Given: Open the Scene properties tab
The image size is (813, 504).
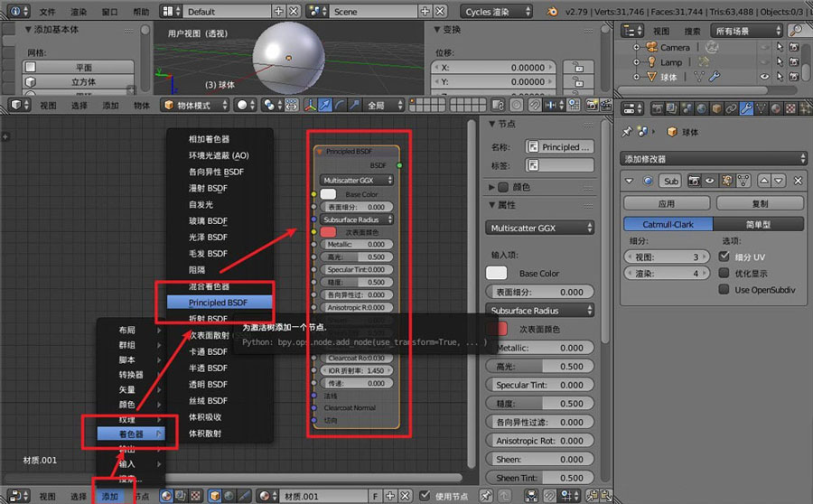Looking at the screenshot, I should 687,108.
